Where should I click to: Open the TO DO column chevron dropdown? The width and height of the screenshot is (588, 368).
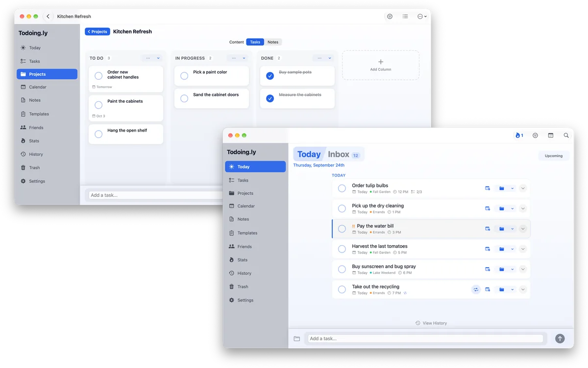[158, 58]
